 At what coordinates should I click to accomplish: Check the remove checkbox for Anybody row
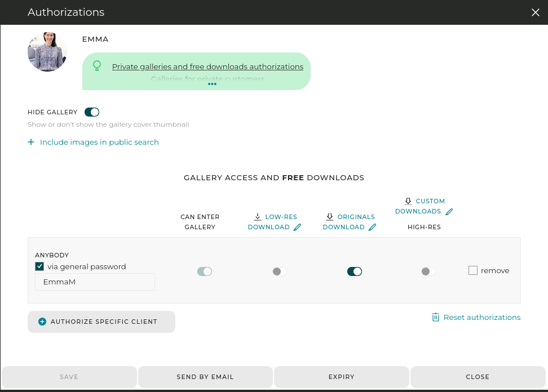coord(473,270)
